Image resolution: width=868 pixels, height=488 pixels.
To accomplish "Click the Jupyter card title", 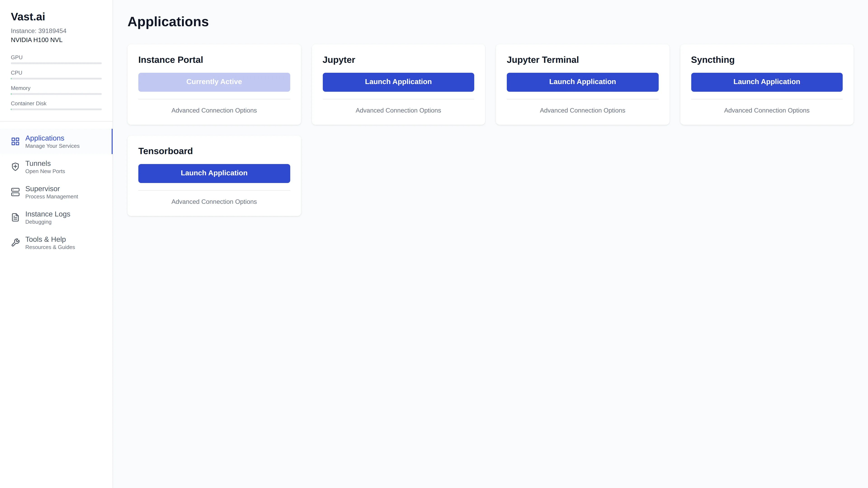I will coord(339,60).
